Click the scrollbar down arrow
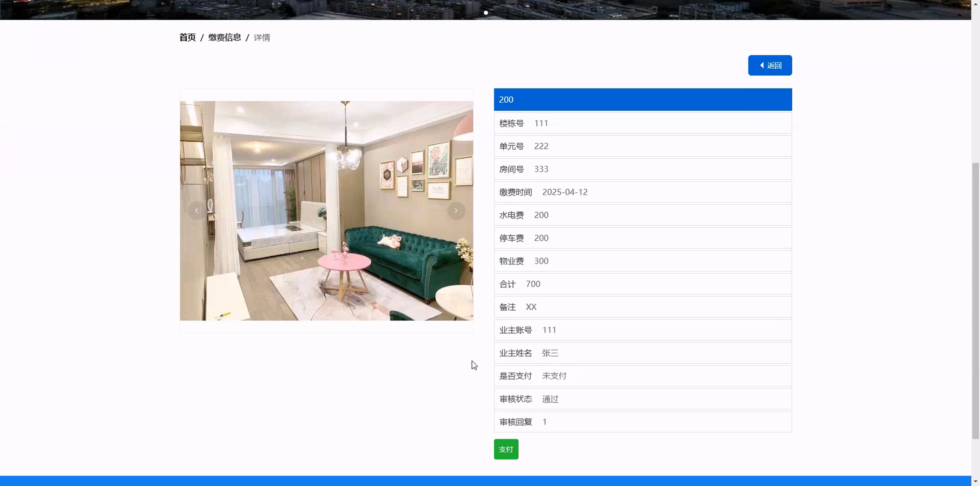 point(976,482)
